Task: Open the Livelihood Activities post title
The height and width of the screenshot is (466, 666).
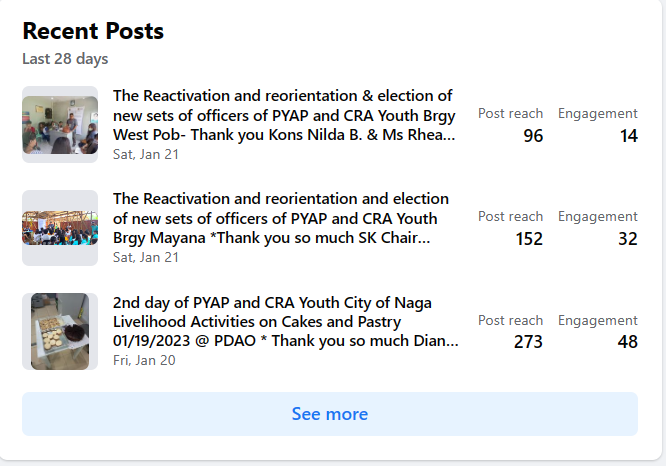Action: tap(285, 322)
